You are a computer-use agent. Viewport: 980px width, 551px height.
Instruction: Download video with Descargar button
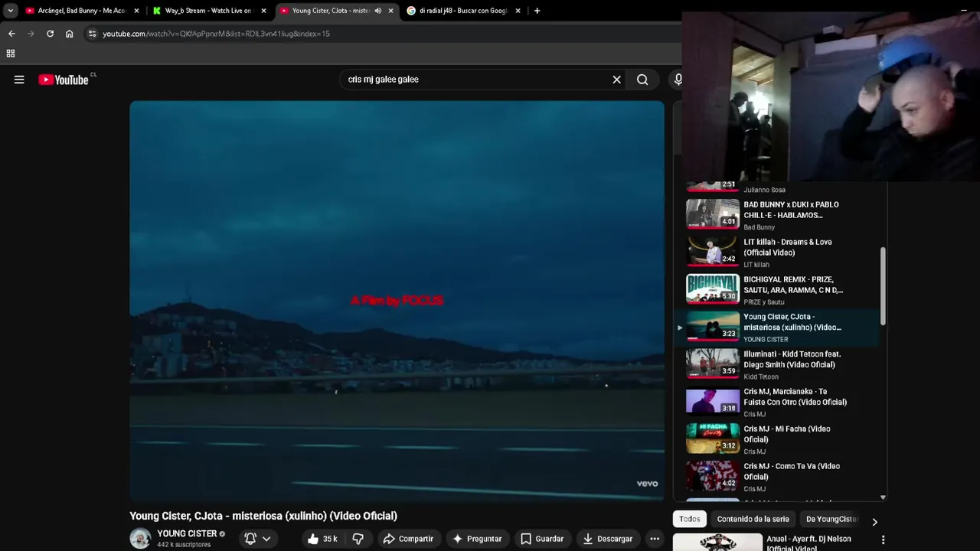607,539
